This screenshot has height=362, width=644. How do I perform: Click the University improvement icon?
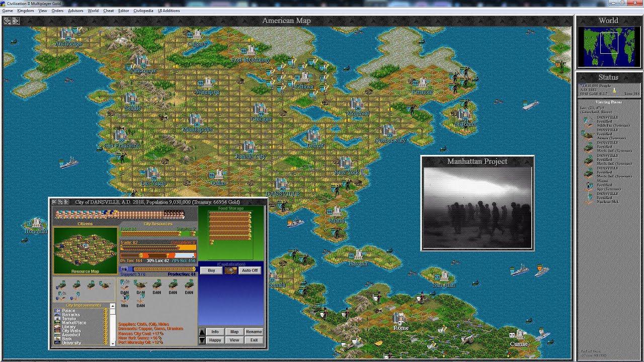pos(57,343)
